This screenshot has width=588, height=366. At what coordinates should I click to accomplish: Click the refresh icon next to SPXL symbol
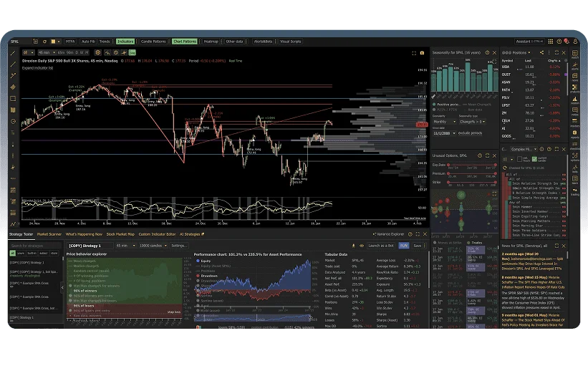[44, 42]
